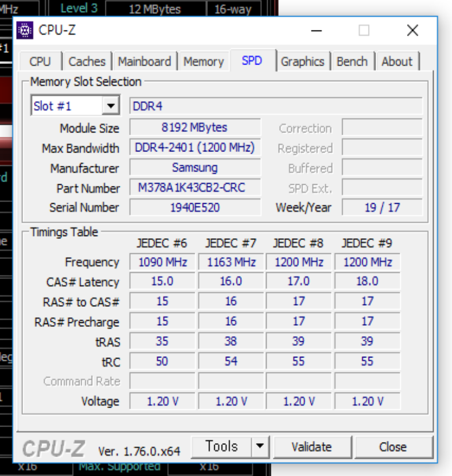Click the Close button at bottom
452x476 pixels.
click(393, 447)
